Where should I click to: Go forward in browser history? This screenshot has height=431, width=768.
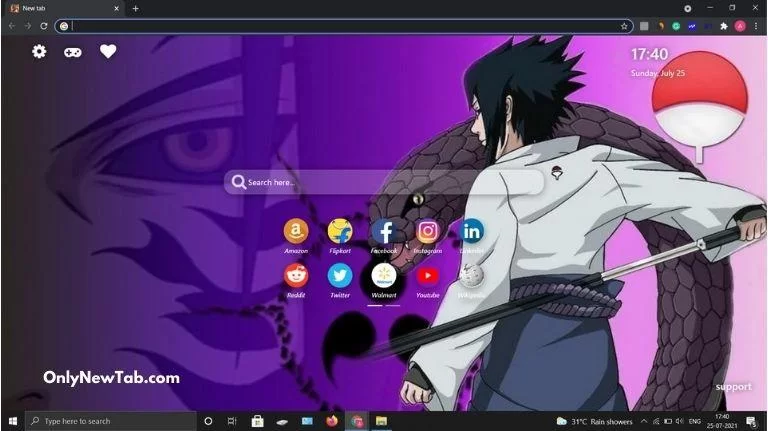(27, 26)
